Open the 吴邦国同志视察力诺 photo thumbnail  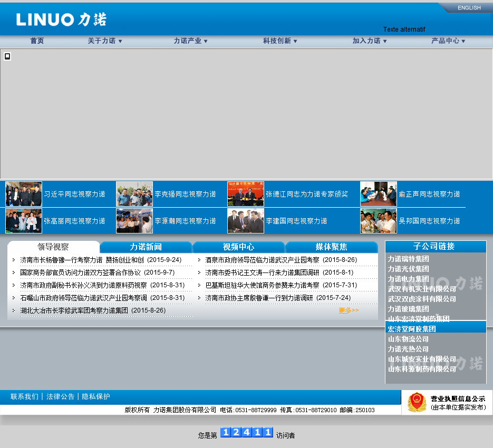click(x=378, y=221)
